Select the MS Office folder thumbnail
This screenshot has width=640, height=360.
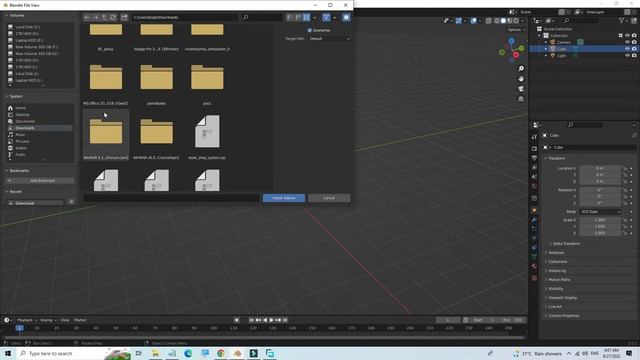[x=106, y=81]
